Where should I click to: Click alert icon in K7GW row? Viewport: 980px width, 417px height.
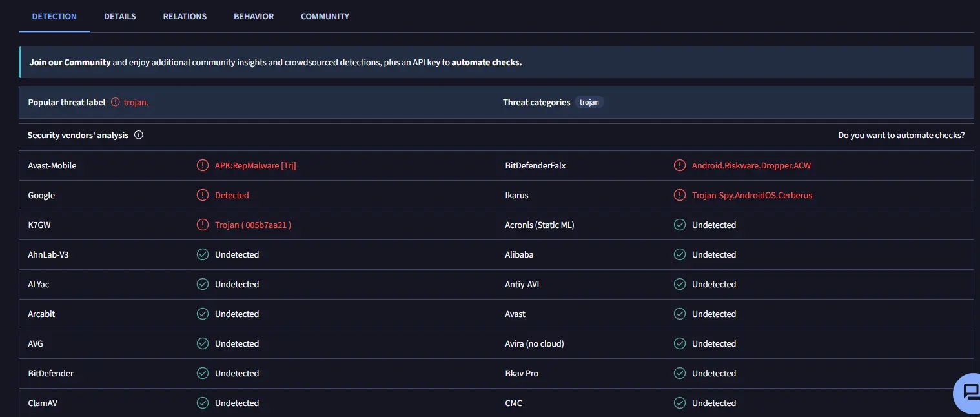tap(203, 225)
